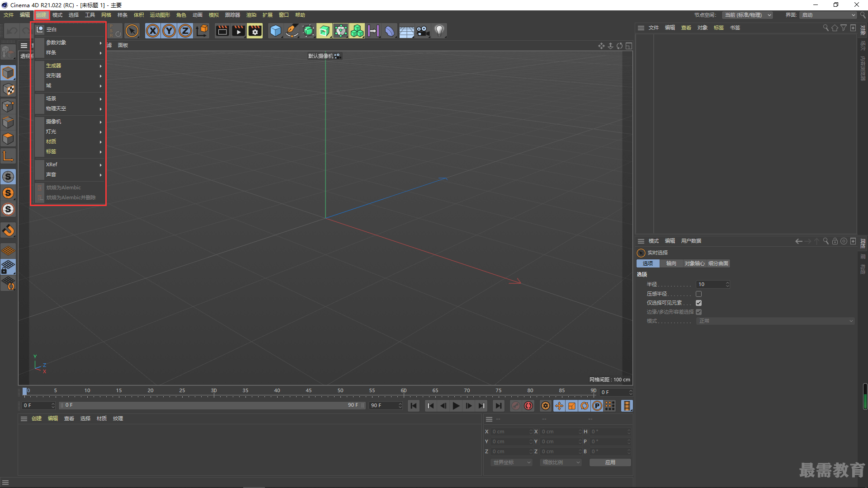Toggle the Z axis lock icon

[185, 31]
